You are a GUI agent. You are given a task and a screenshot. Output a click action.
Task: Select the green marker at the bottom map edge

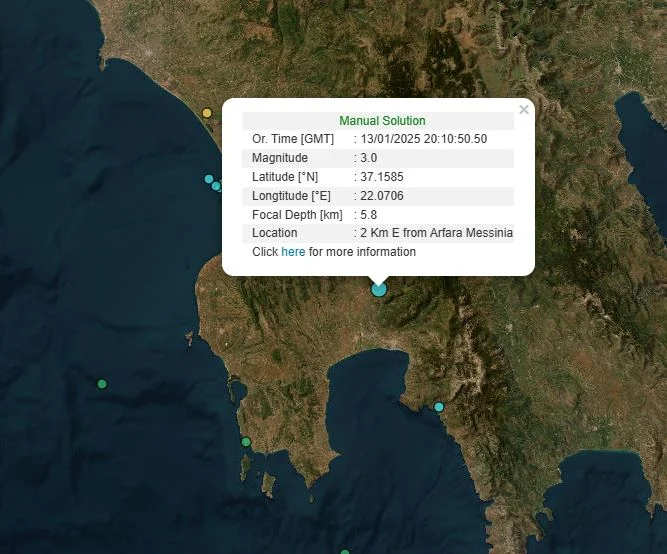coord(345,551)
